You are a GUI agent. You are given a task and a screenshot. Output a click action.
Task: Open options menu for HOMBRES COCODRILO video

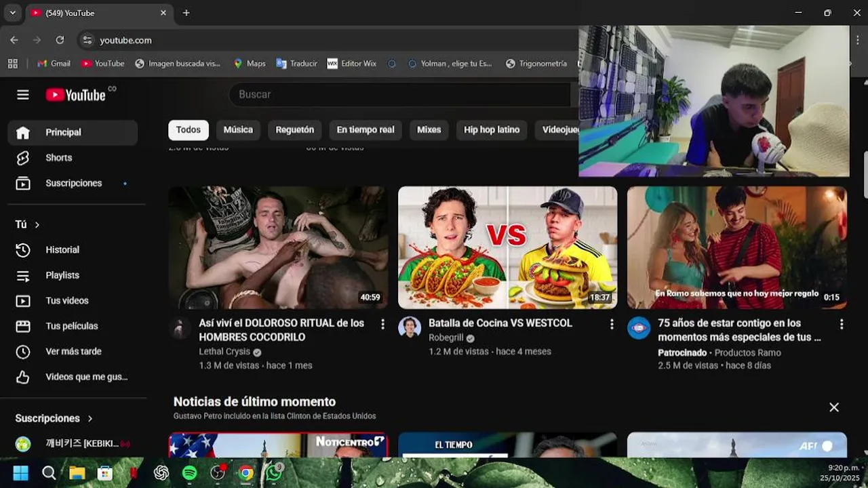pyautogui.click(x=382, y=324)
